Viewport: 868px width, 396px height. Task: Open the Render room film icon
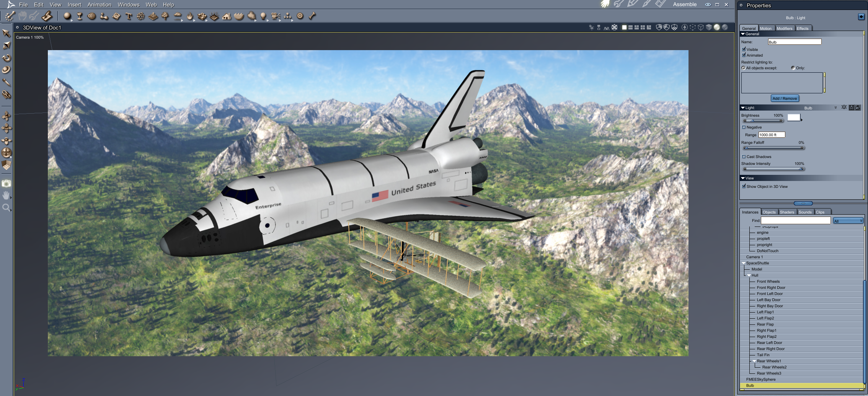(661, 4)
